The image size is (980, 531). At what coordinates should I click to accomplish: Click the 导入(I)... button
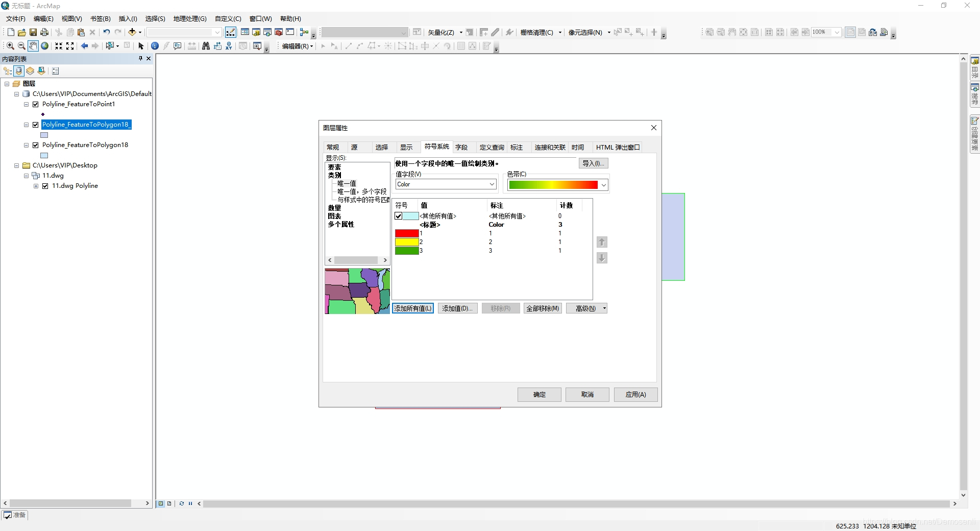pyautogui.click(x=594, y=163)
